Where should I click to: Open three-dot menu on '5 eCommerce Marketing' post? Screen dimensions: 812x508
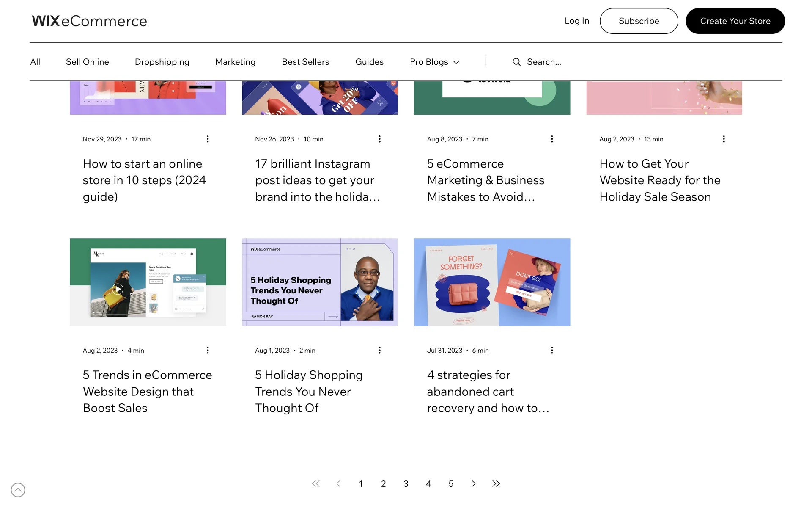(552, 139)
